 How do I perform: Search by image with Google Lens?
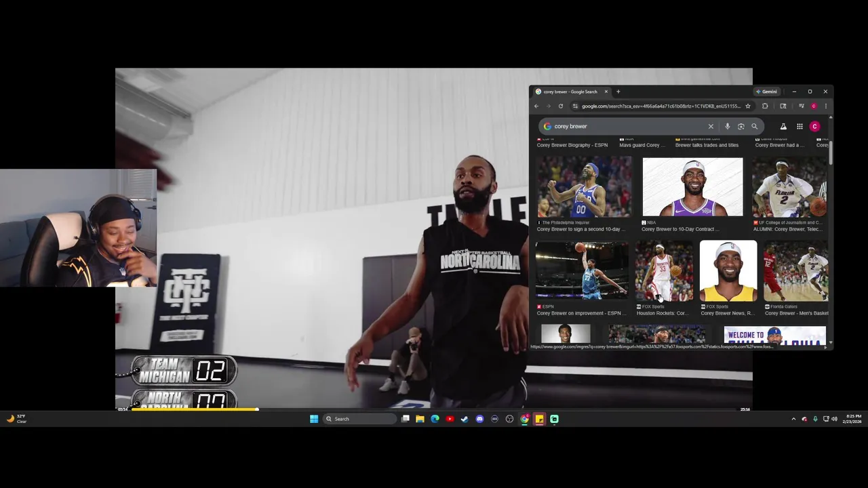(741, 126)
